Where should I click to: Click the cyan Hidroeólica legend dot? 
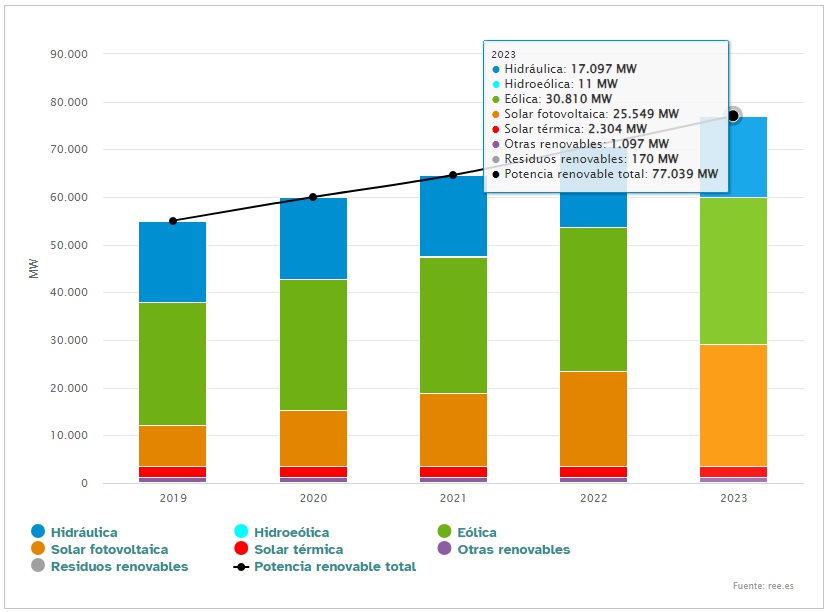pos(241,531)
